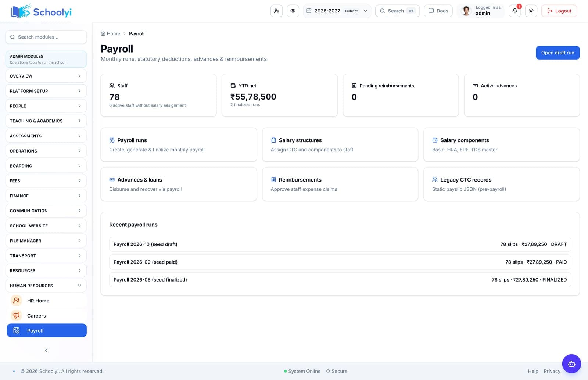Expand the PEOPLE sidebar section
This screenshot has width=588, height=380.
pyautogui.click(x=46, y=106)
